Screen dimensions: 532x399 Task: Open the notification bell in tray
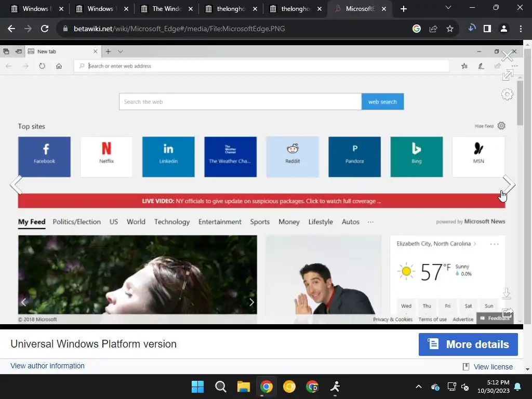(x=518, y=387)
